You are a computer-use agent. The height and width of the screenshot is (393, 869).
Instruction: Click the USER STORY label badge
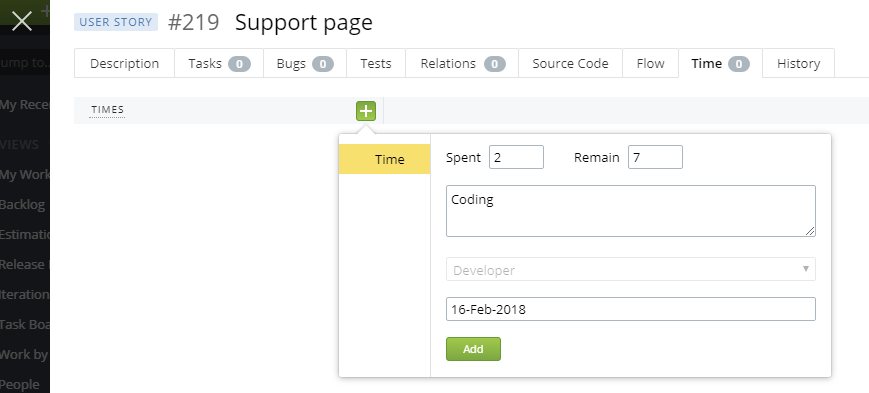pyautogui.click(x=116, y=22)
